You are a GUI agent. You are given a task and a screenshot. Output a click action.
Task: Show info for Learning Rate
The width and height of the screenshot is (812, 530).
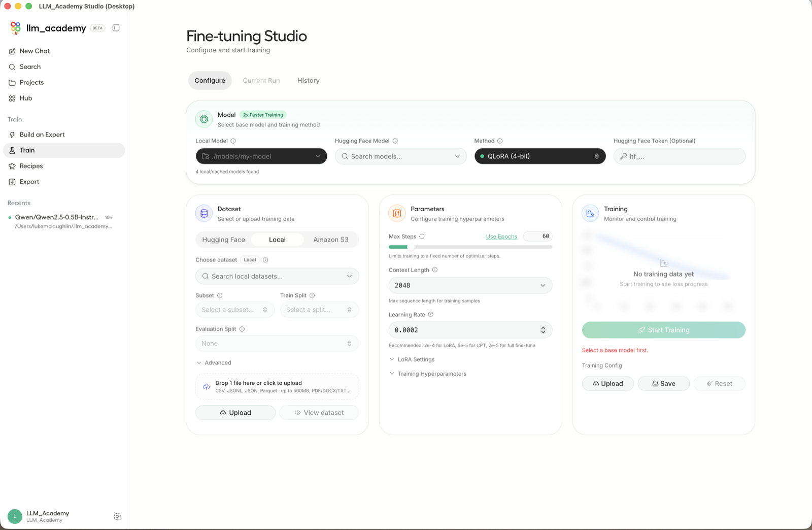(x=431, y=315)
